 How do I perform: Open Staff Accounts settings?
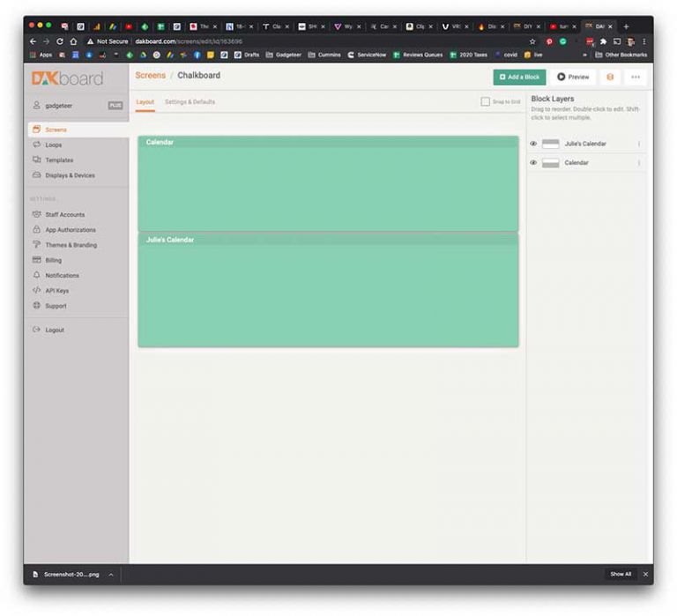point(64,214)
